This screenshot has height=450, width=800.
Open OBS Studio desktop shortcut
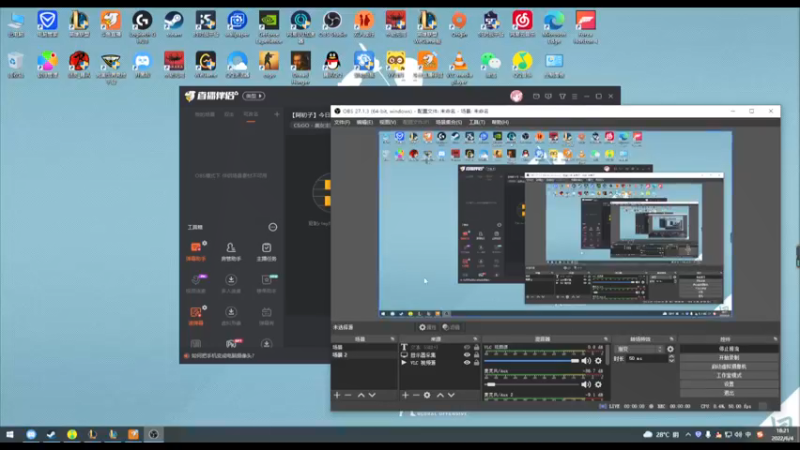(x=332, y=24)
